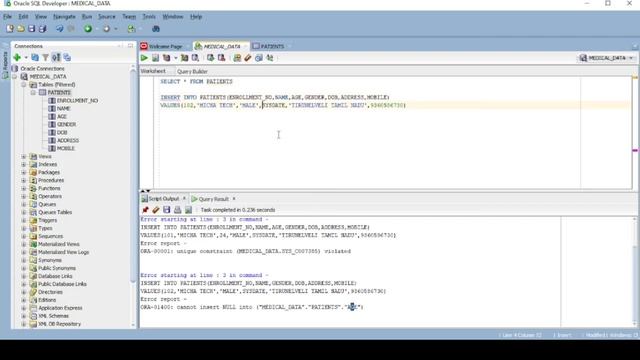Open the Window menu
The height and width of the screenshot is (360, 640).
pos(173,17)
